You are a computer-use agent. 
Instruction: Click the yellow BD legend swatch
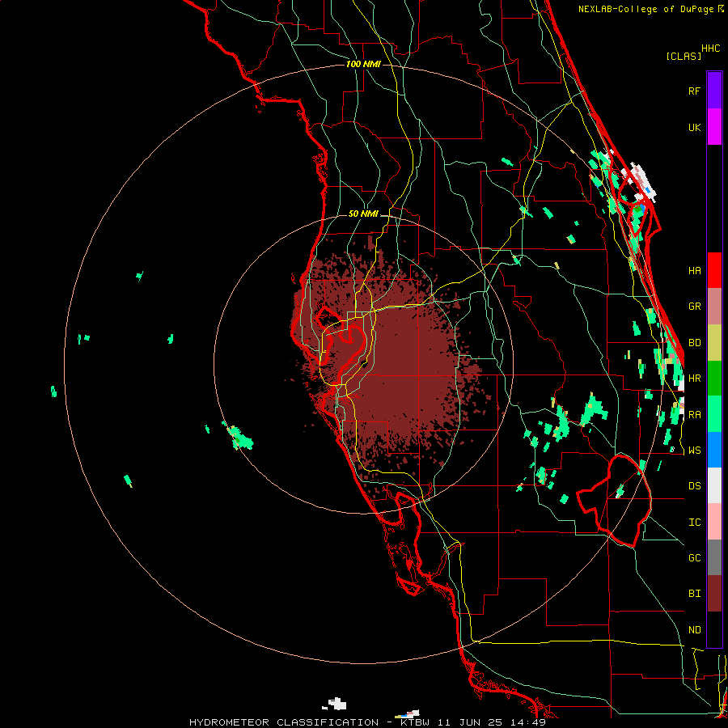(714, 343)
